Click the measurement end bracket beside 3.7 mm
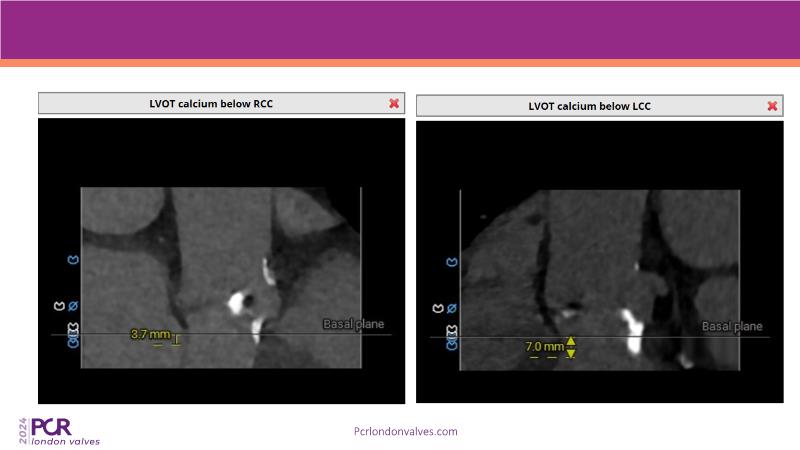 (x=177, y=339)
